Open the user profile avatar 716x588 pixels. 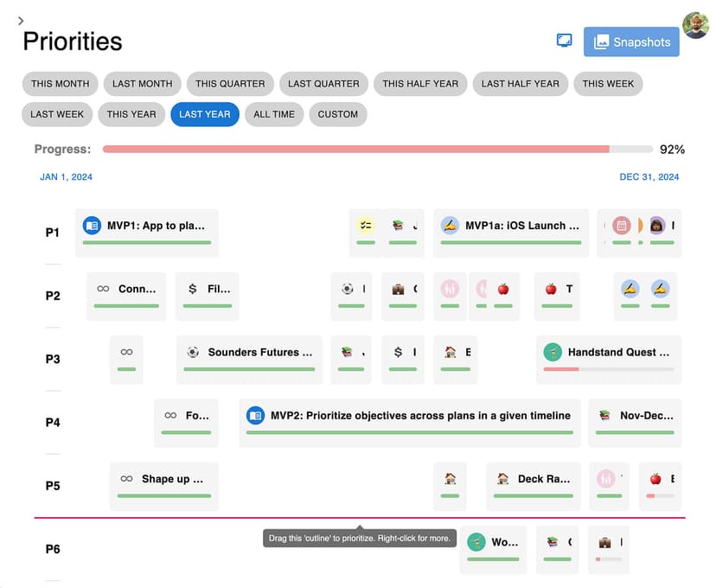[x=695, y=25]
